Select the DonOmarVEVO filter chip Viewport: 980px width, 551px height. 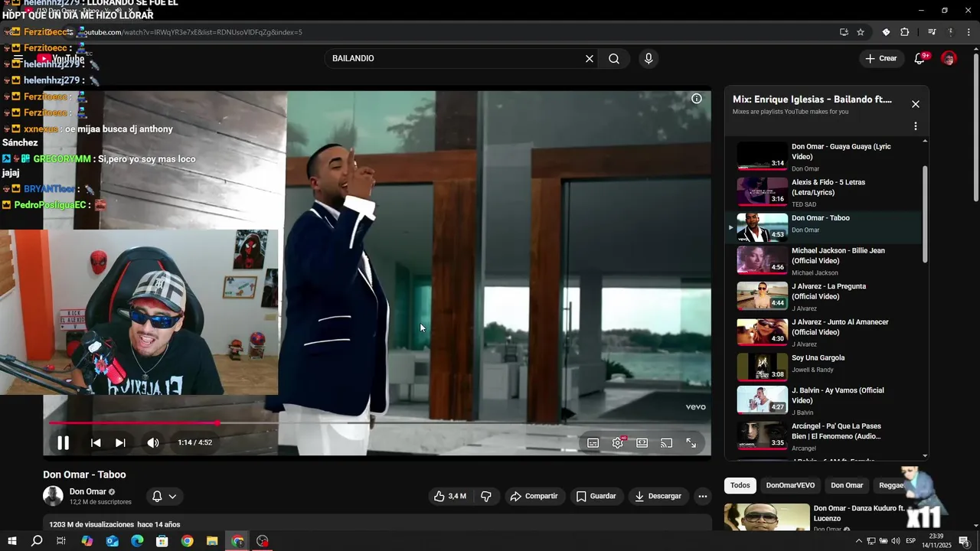(791, 485)
